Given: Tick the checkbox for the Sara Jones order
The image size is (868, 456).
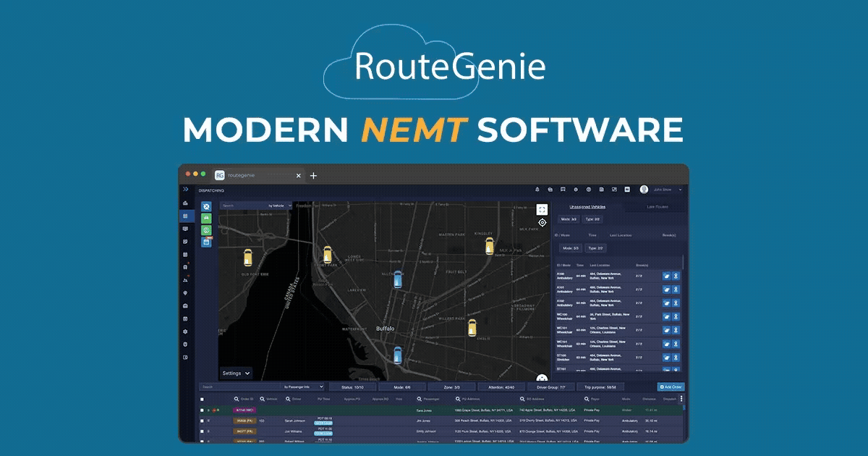Looking at the screenshot, I should coord(203,410).
